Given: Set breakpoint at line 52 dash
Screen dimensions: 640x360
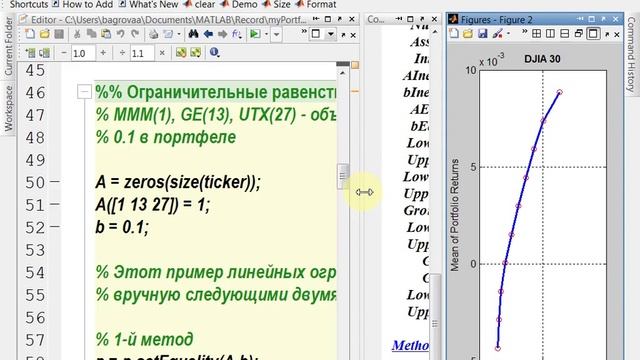Looking at the screenshot, I should [55, 226].
